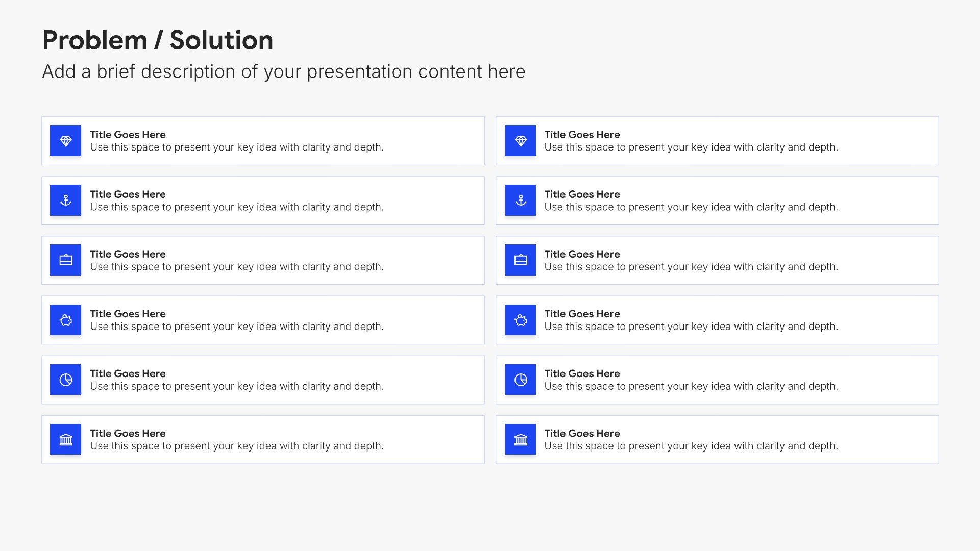Select description text in left pie chart card
This screenshot has height=551, width=980.
coord(237,386)
